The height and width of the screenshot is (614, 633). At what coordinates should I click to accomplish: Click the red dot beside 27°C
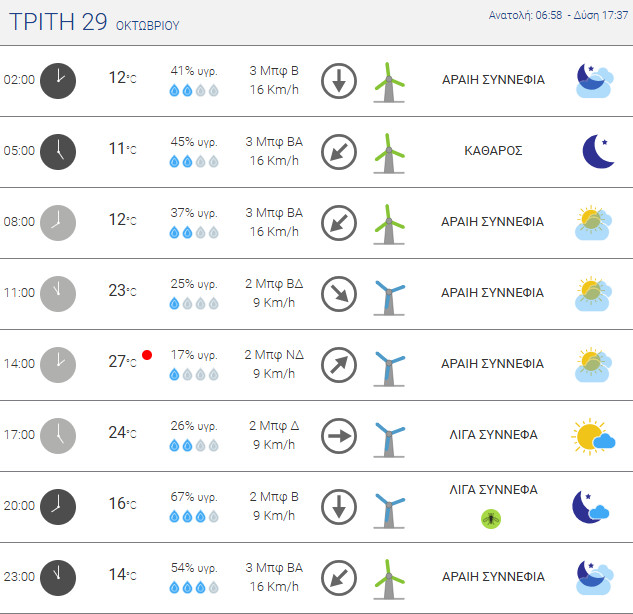coord(147,355)
